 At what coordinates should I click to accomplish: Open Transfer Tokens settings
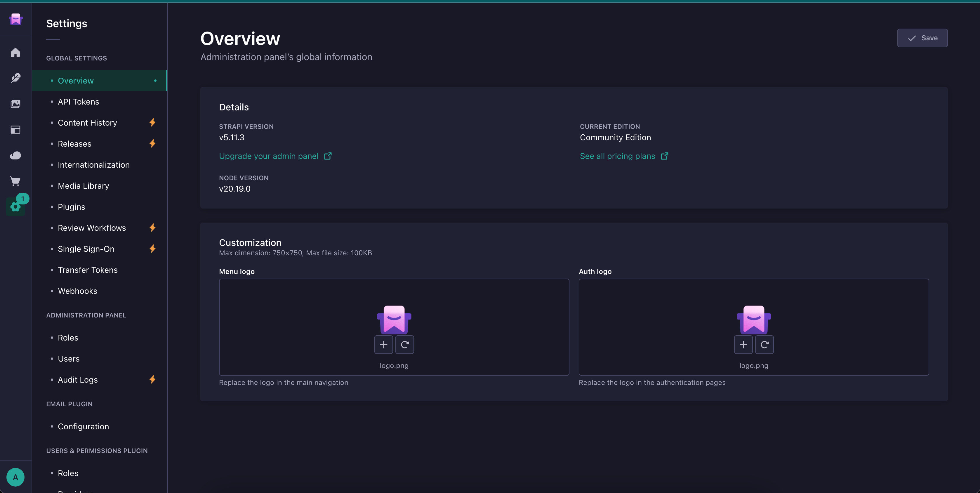(x=99, y=270)
